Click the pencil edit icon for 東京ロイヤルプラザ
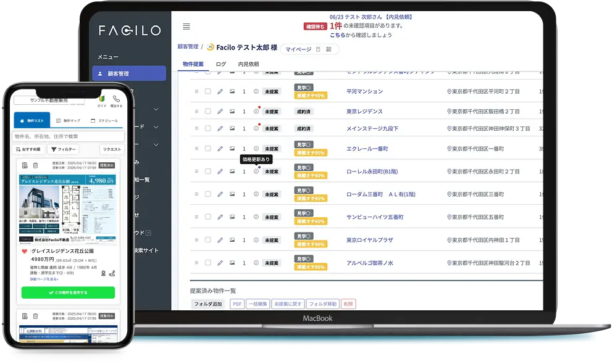The height and width of the screenshot is (364, 612). pos(220,240)
